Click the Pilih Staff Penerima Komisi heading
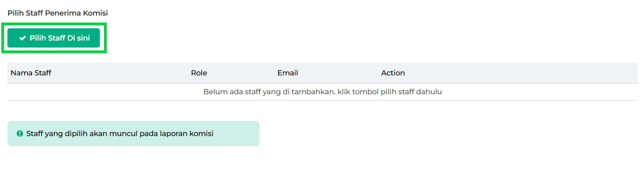This screenshot has width=644, height=175. 58,13
